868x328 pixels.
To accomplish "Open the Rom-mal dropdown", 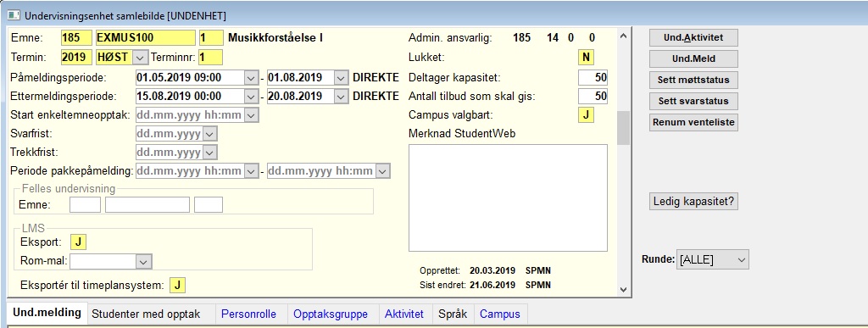I will tap(144, 261).
